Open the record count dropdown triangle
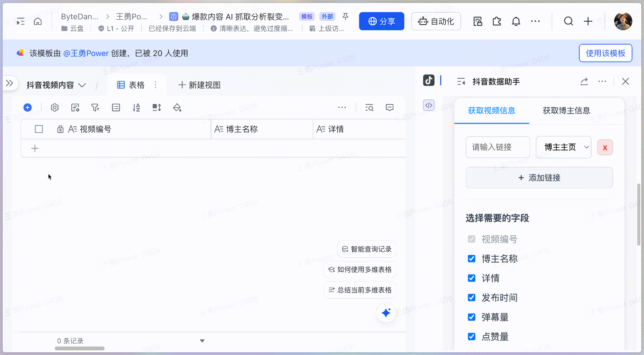The height and width of the screenshot is (355, 644). (202, 341)
